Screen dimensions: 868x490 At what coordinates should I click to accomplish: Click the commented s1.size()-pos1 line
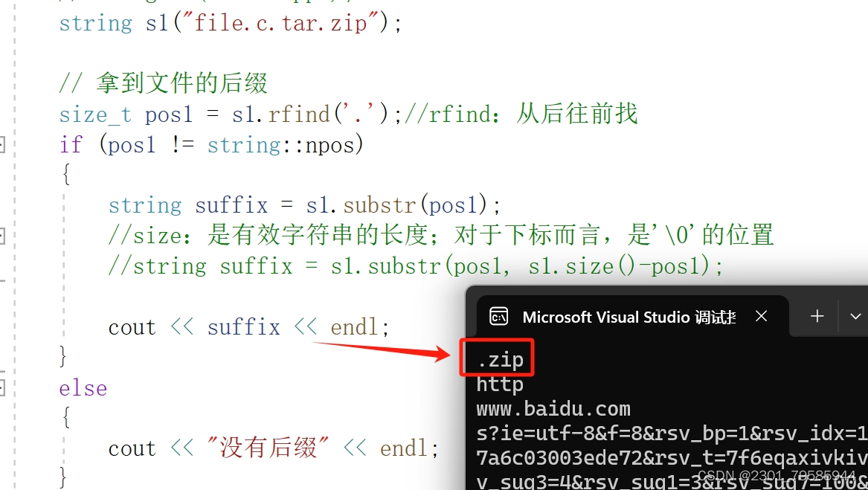click(416, 266)
